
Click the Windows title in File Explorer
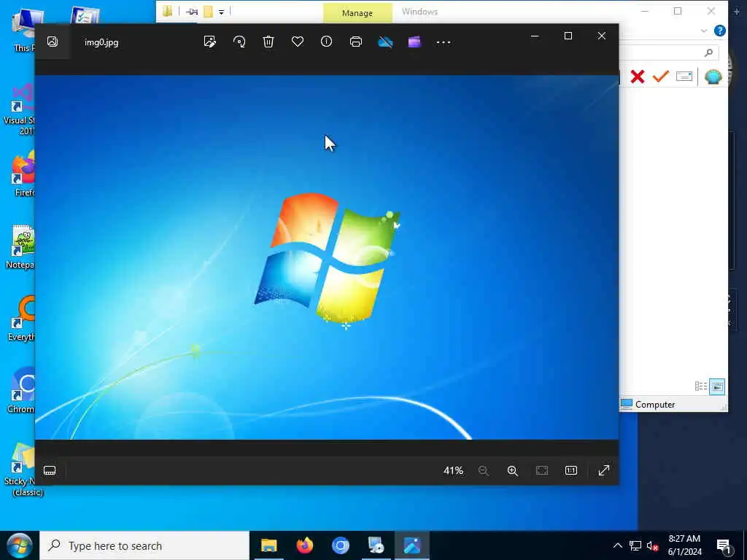[419, 12]
